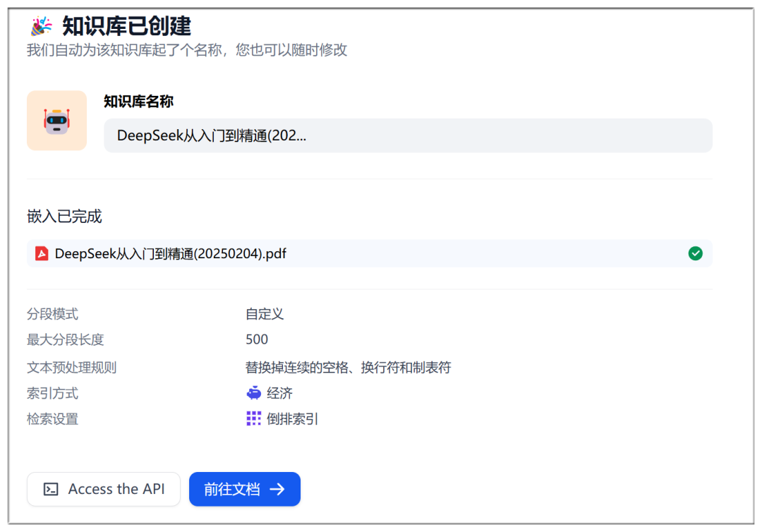Click the party popper celebration icon
Screen dimensions: 762x532
pyautogui.click(x=42, y=25)
